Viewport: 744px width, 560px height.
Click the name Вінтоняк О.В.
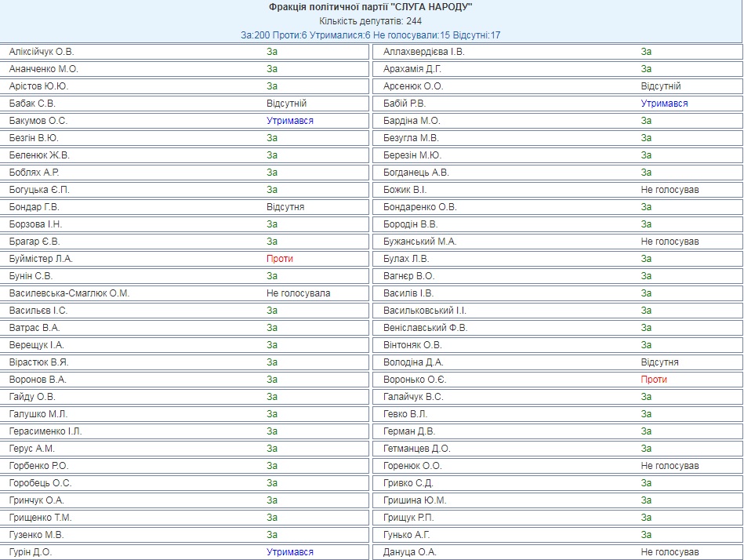click(412, 345)
